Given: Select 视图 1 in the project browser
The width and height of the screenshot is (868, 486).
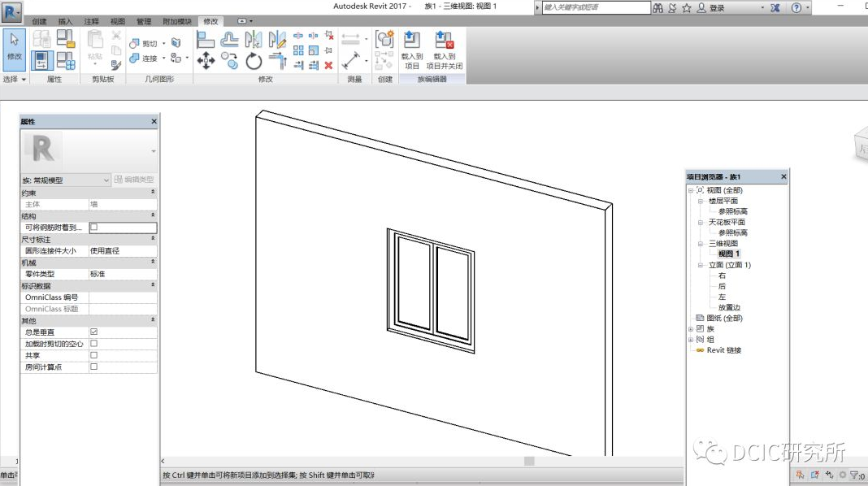Looking at the screenshot, I should (728, 254).
